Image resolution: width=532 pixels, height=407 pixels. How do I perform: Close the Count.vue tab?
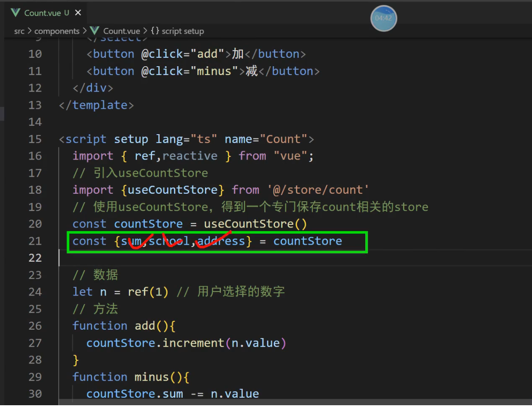pyautogui.click(x=78, y=13)
